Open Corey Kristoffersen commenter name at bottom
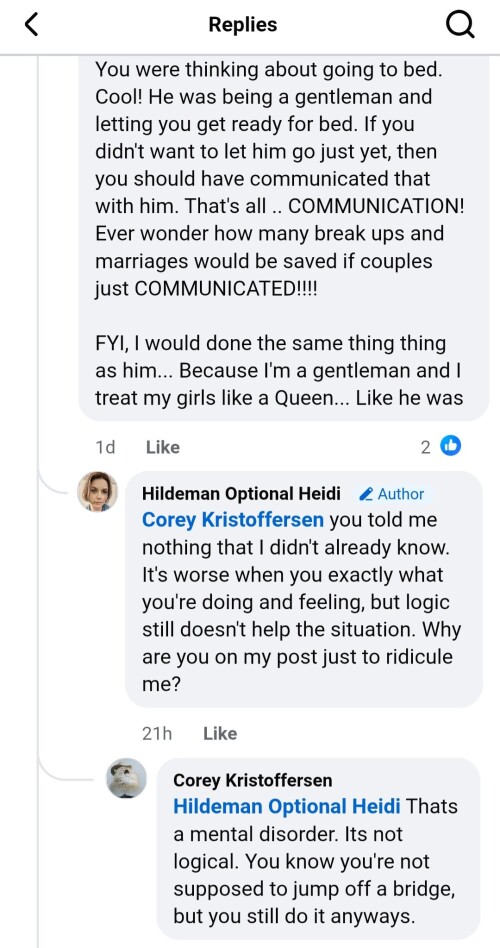The image size is (500, 948). (253, 780)
